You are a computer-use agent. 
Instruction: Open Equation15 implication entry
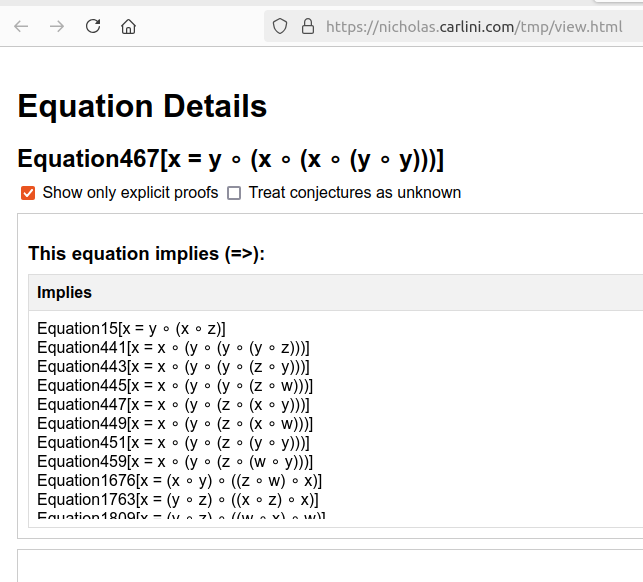click(131, 329)
